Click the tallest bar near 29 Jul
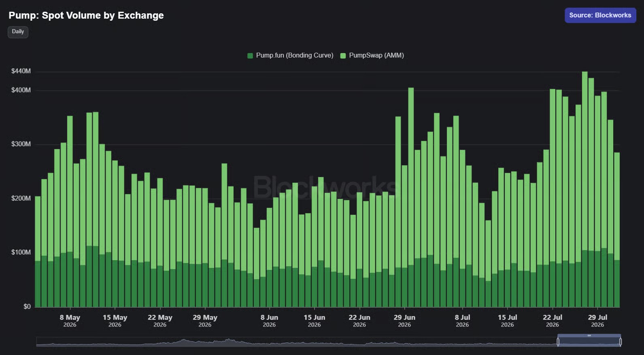Image resolution: width=644 pixels, height=355 pixels. click(584, 189)
